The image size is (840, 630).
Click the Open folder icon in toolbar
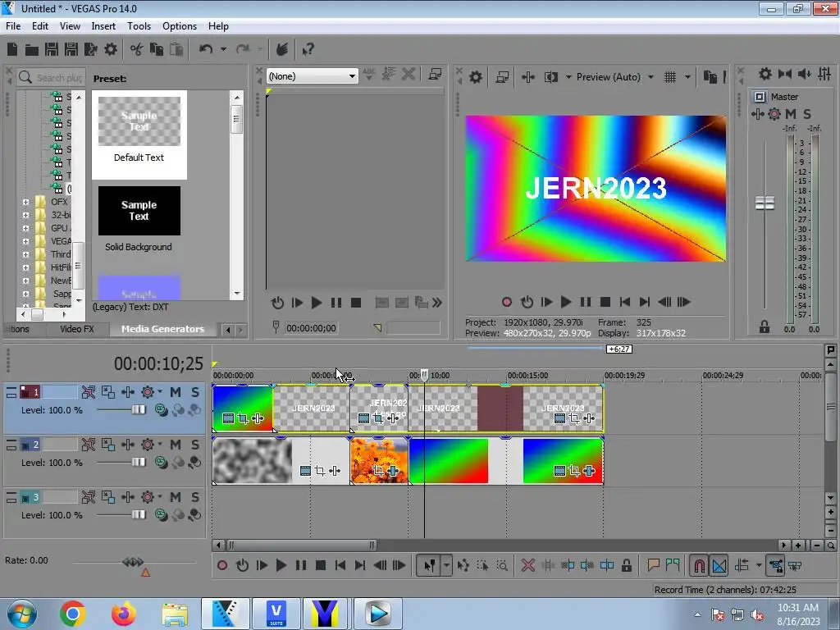(x=32, y=50)
